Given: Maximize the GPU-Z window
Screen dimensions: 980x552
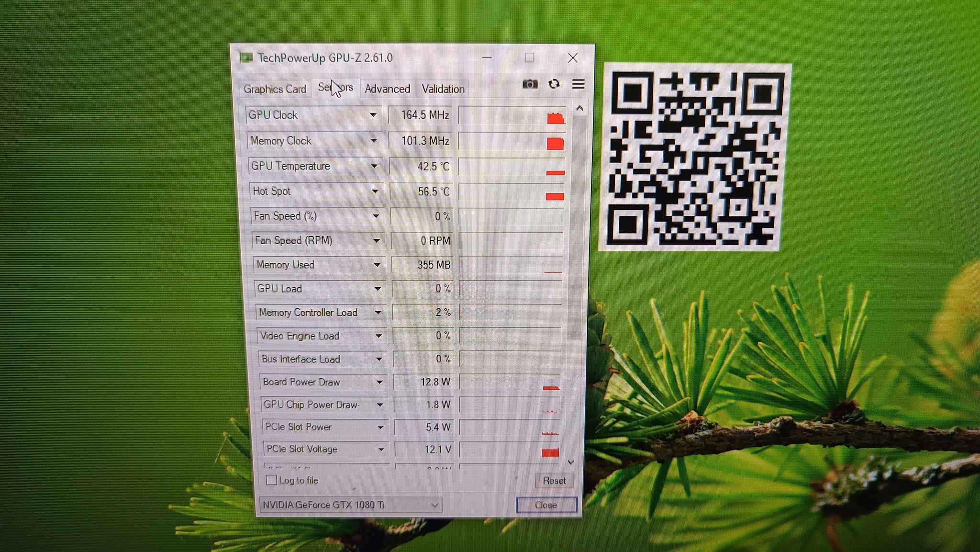Looking at the screenshot, I should [x=529, y=58].
